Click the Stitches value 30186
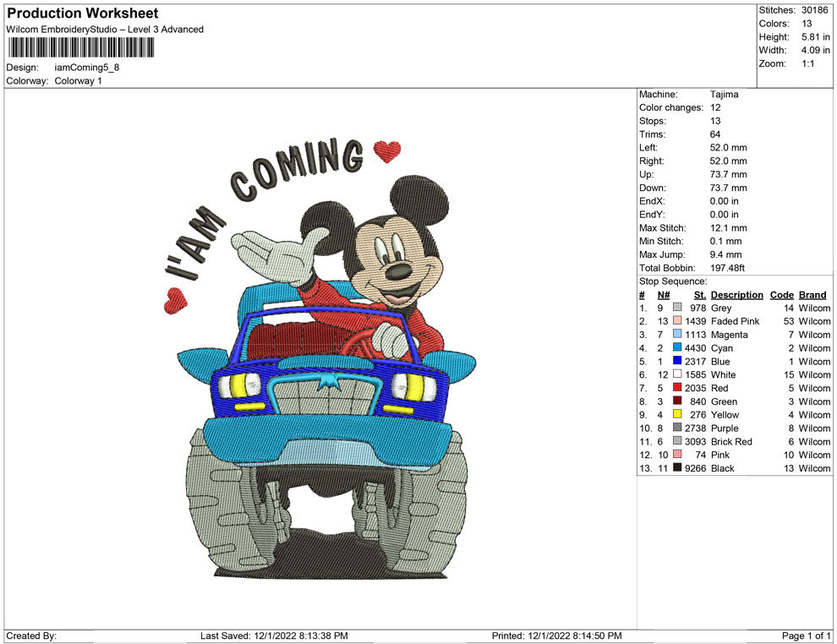The height and width of the screenshot is (644, 837). click(x=815, y=10)
